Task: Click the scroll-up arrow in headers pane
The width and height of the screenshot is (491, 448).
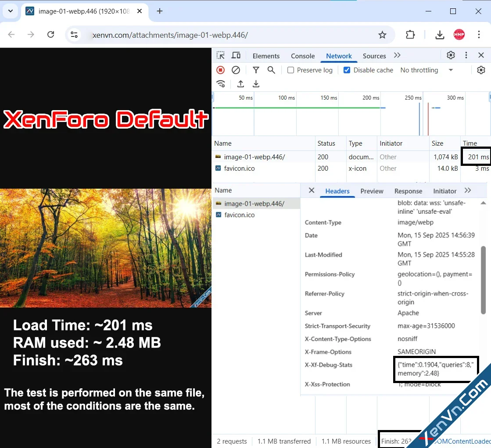Action: (483, 203)
